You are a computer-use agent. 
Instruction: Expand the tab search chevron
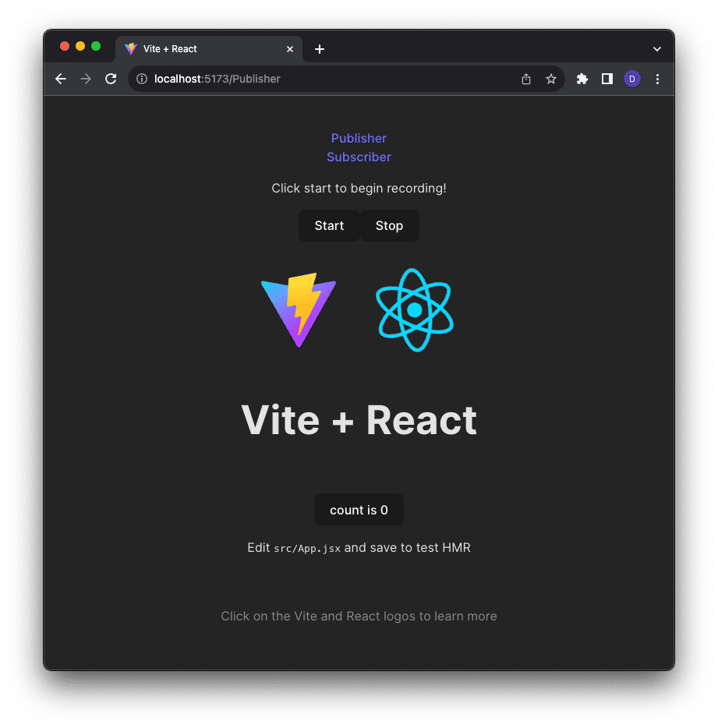tap(656, 49)
